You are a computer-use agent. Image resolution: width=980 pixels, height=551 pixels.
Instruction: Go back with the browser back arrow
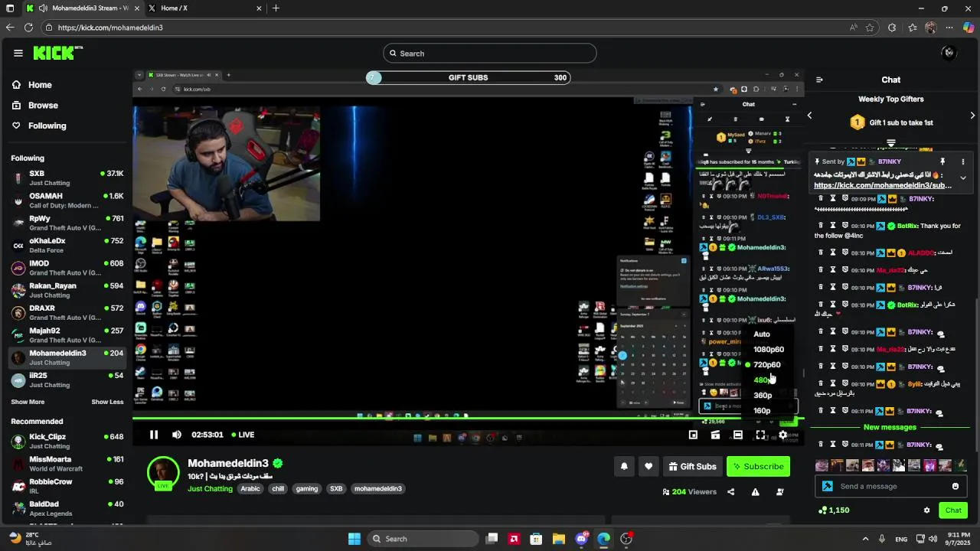coord(9,28)
